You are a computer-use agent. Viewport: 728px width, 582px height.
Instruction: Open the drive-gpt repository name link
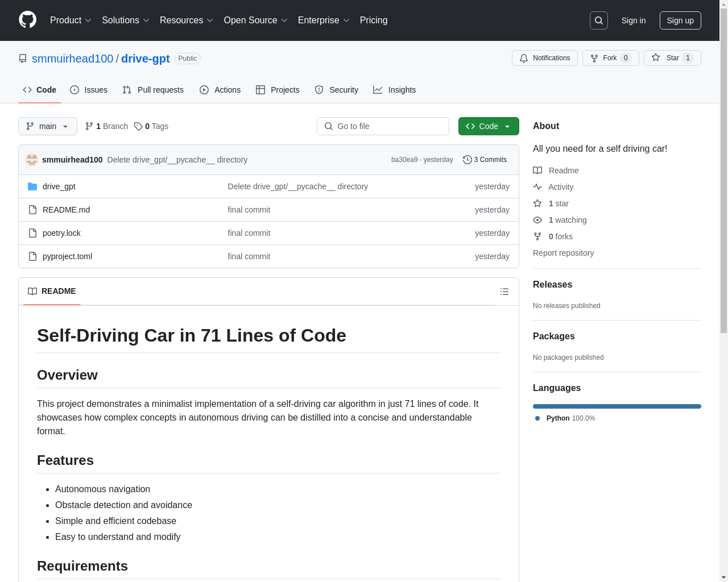[x=146, y=59]
